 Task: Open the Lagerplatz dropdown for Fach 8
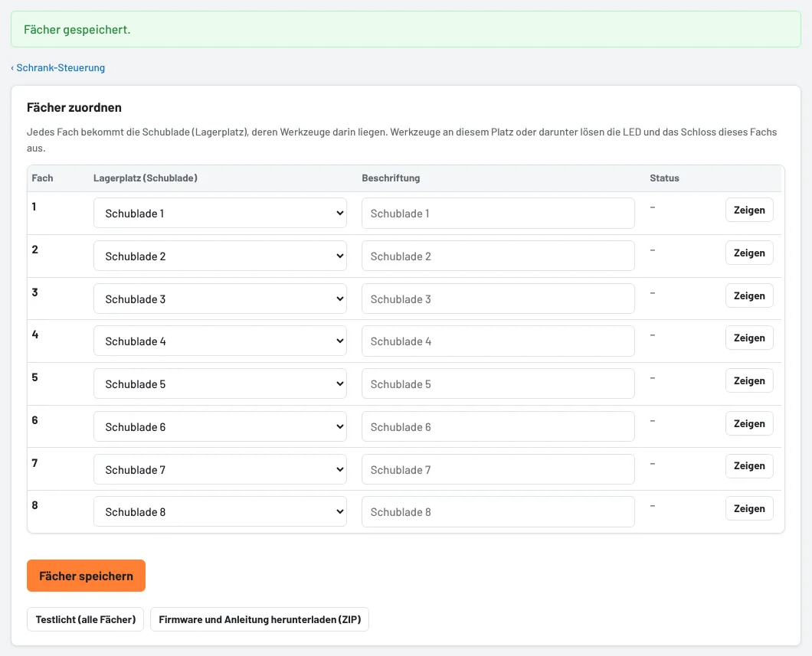[x=220, y=511]
